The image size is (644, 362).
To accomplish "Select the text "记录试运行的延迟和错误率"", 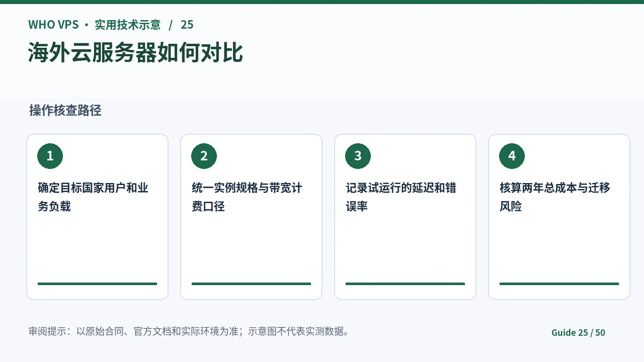I will (401, 197).
